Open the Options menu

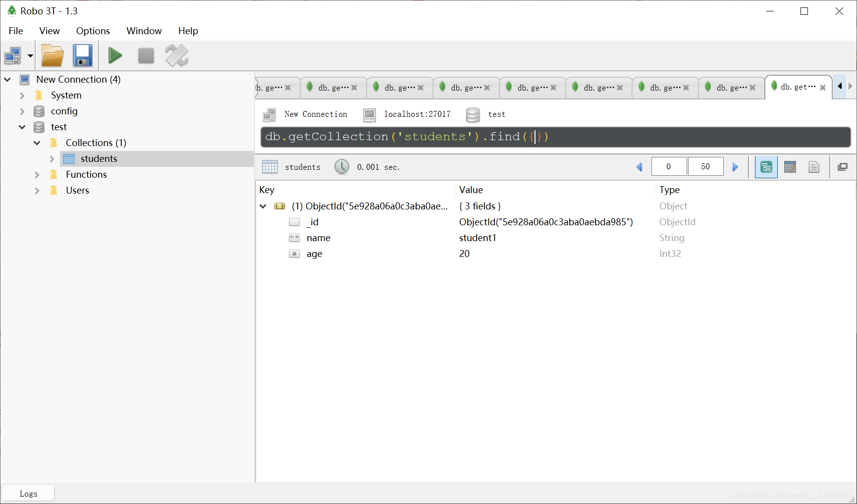93,31
